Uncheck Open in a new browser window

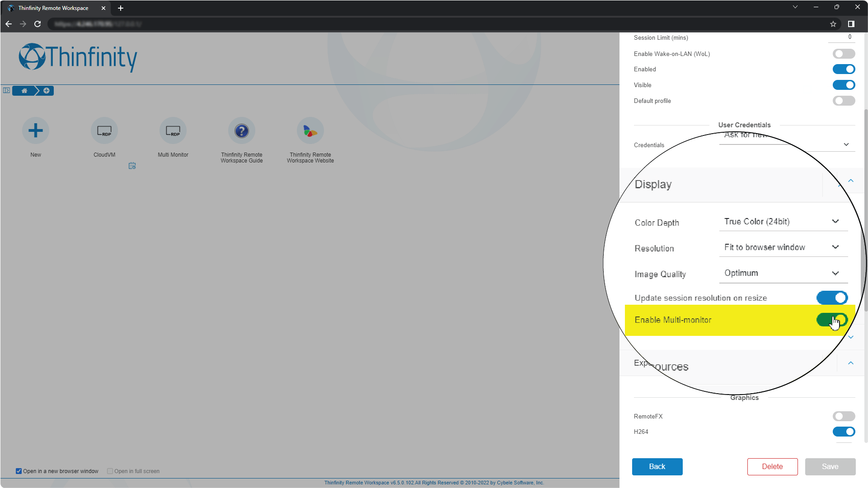(19, 471)
